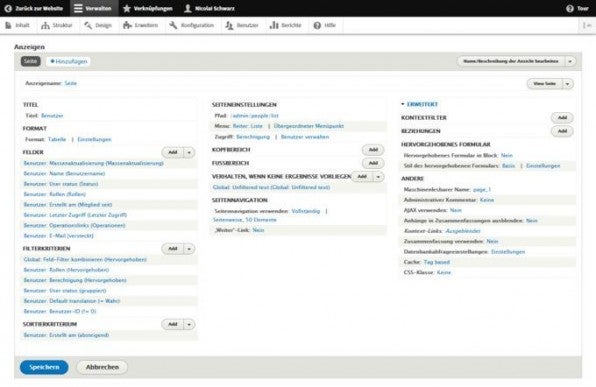Click the Design brush icon
Image resolution: width=596 pixels, height=387 pixels.
(x=88, y=25)
